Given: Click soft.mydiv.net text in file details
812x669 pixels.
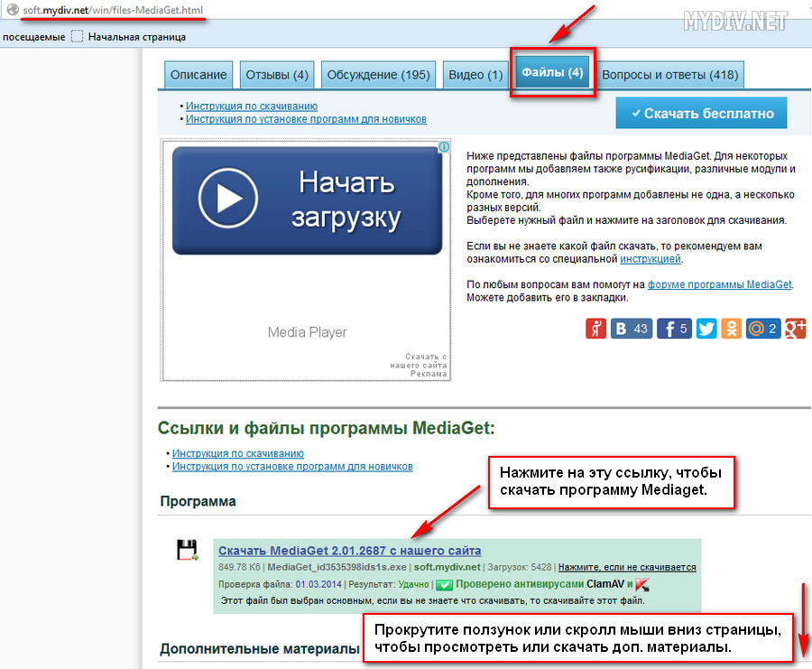Looking at the screenshot, I should (447, 567).
